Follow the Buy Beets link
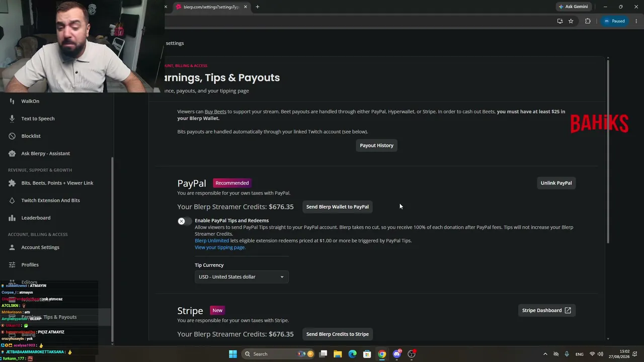The height and width of the screenshot is (362, 644). click(x=215, y=112)
